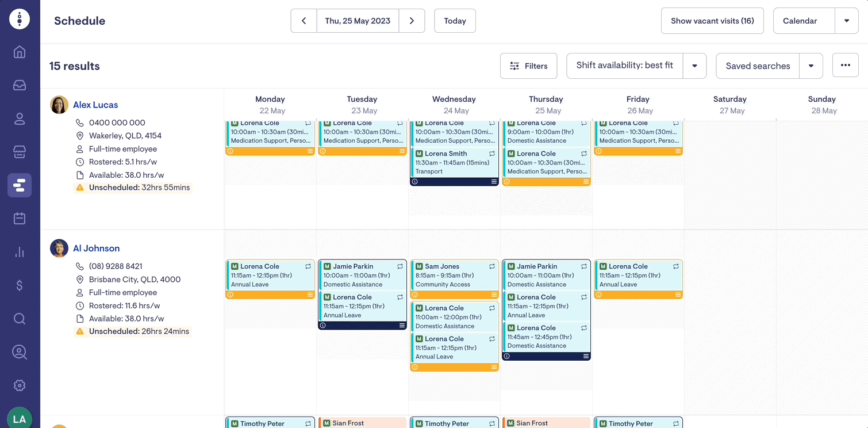The image size is (868, 428).
Task: Open the reports bar chart icon
Action: point(20,252)
